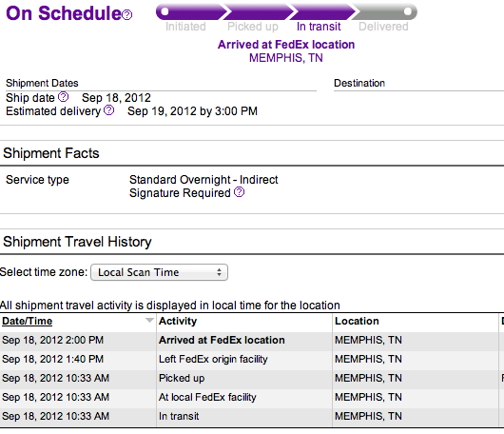Click the Date/Time sort arrow icon
This screenshot has height=434, width=504.
(x=149, y=320)
